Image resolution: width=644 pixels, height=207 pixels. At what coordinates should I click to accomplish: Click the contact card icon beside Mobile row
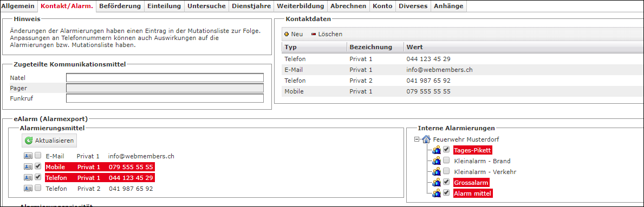click(28, 166)
